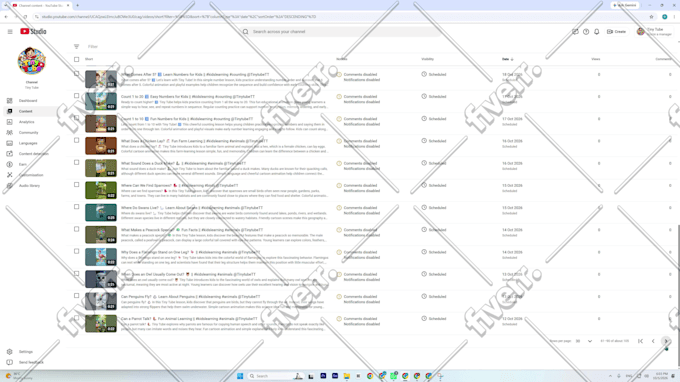This screenshot has width=680, height=382.
Task: Open the Chrome profile avatar
Action: pyautogui.click(x=664, y=17)
